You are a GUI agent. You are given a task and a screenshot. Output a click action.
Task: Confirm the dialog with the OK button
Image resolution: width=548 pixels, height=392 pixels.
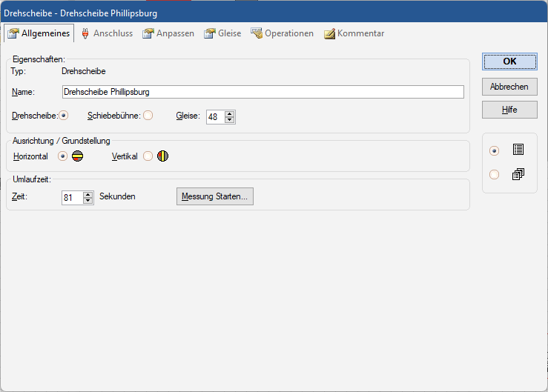click(x=509, y=62)
